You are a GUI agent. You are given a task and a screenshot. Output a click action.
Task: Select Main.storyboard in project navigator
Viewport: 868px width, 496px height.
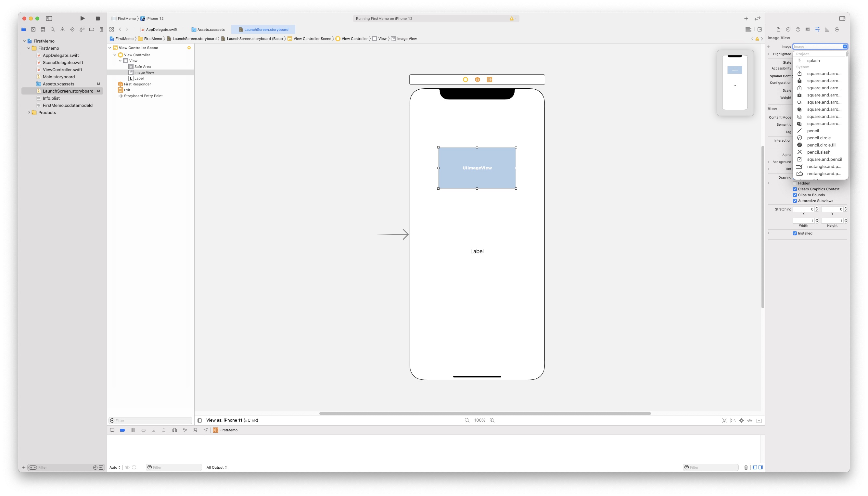58,77
